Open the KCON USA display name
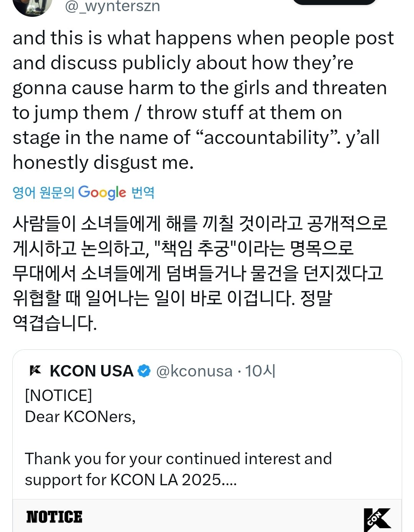 (92, 371)
